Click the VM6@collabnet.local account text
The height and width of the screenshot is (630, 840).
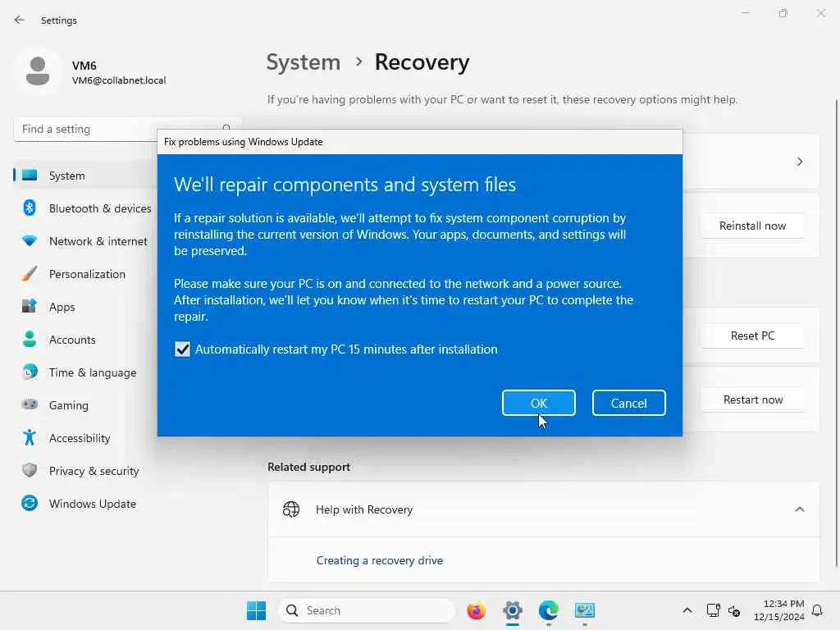tap(119, 80)
